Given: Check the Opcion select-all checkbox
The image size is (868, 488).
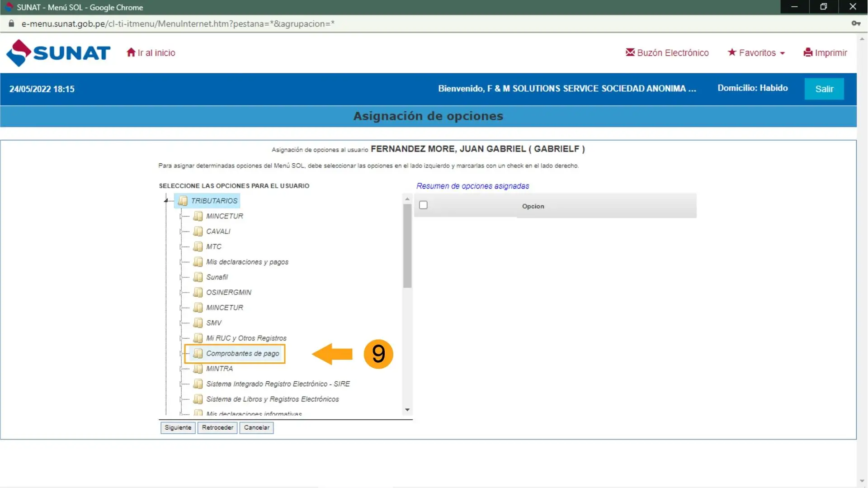Looking at the screenshot, I should point(423,205).
